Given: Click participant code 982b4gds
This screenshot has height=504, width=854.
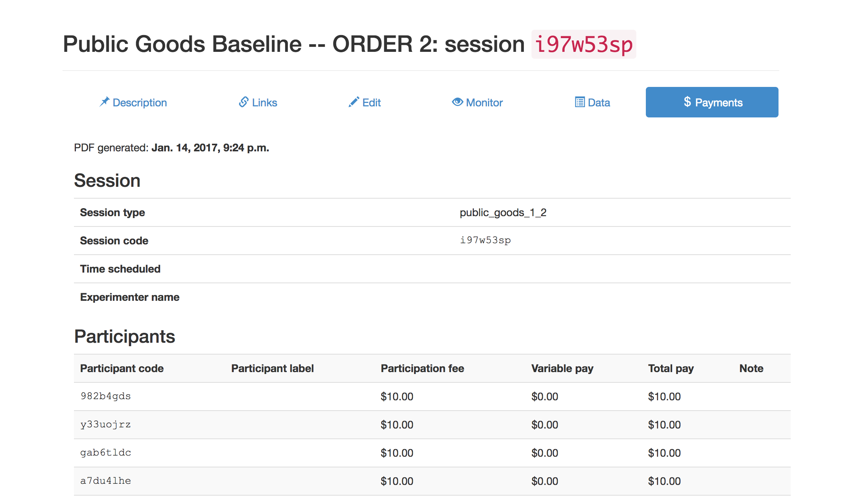Looking at the screenshot, I should (x=106, y=396).
